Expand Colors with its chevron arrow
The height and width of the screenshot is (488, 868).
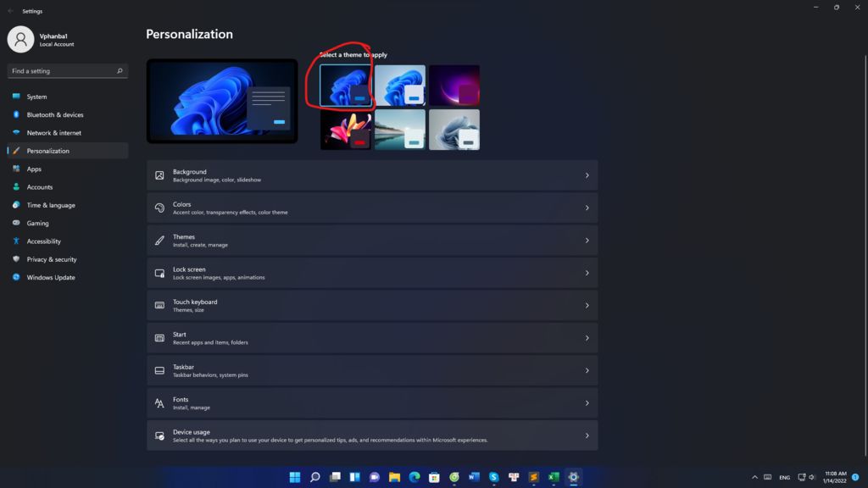tap(587, 208)
